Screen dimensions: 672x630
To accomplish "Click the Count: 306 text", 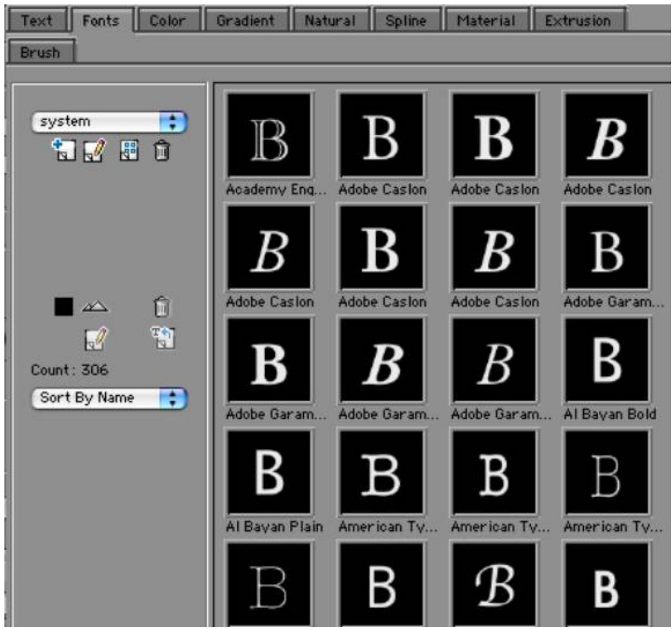I will coord(69,370).
